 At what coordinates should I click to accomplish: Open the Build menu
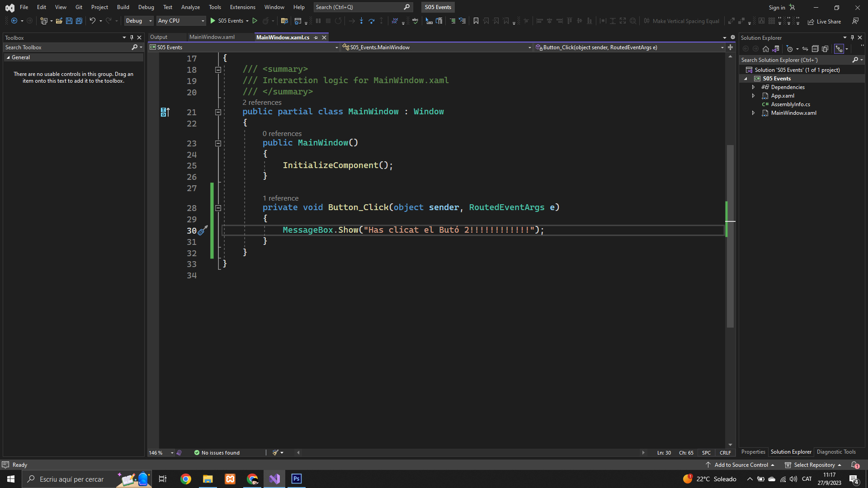pos(123,7)
